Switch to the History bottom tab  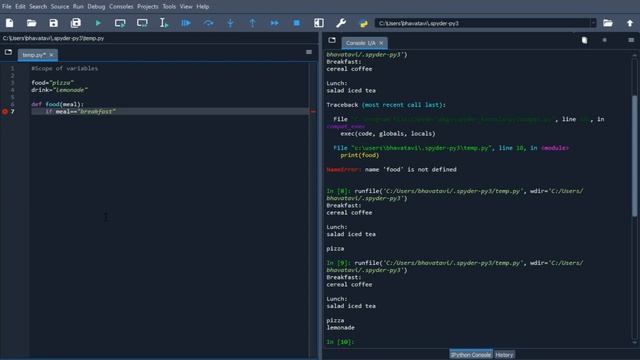pos(504,355)
